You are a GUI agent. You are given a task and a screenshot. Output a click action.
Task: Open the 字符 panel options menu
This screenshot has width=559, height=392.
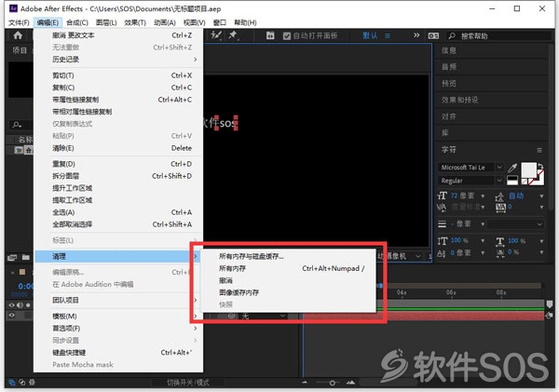539,151
